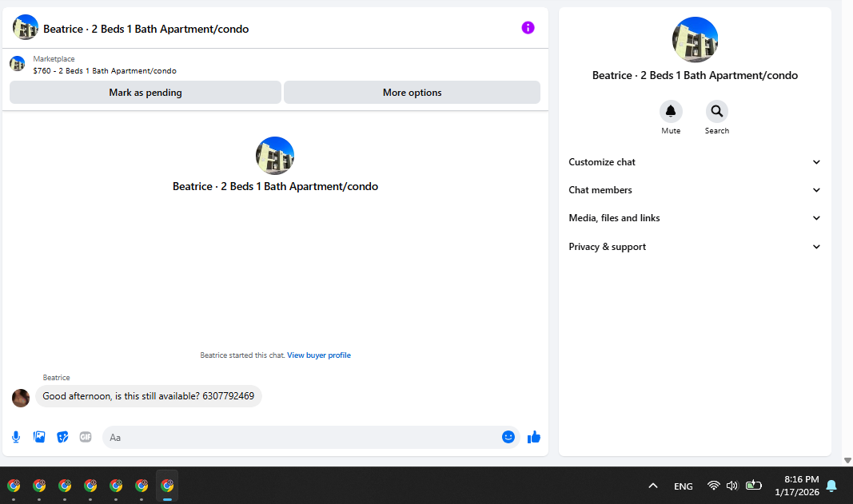Show hidden system tray icons chevron
This screenshot has width=853, height=504.
653,486
